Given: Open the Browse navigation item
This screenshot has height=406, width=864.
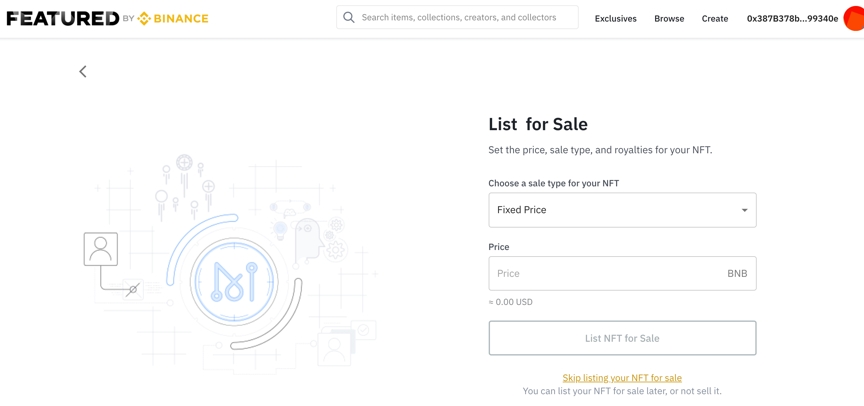Looking at the screenshot, I should click(x=669, y=19).
